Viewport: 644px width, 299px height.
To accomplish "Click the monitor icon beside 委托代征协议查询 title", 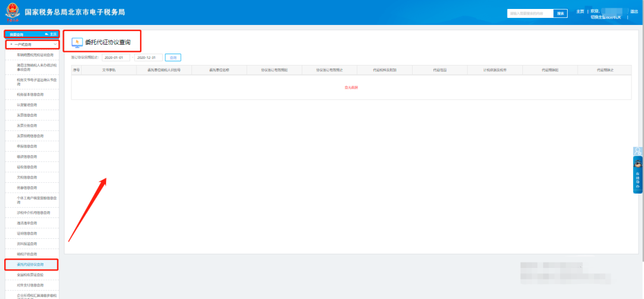I will pos(77,42).
